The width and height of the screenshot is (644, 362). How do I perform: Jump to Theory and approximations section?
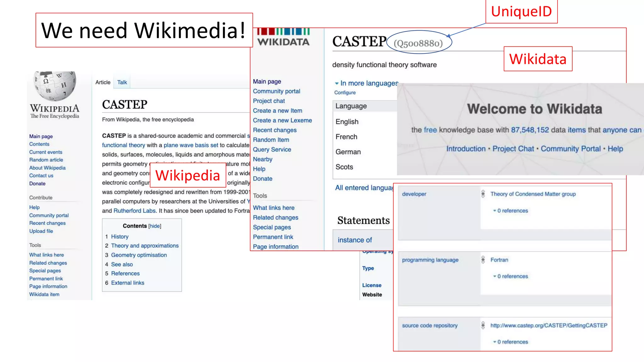tap(145, 246)
